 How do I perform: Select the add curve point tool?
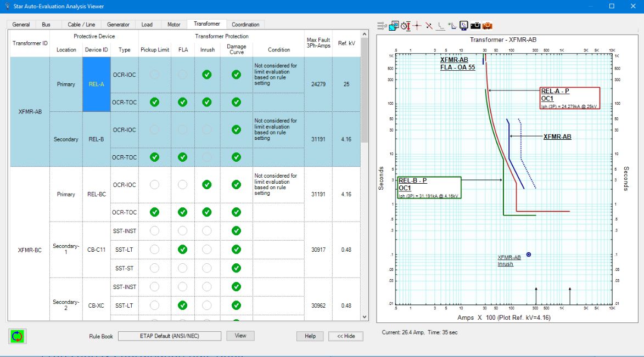[x=453, y=25]
